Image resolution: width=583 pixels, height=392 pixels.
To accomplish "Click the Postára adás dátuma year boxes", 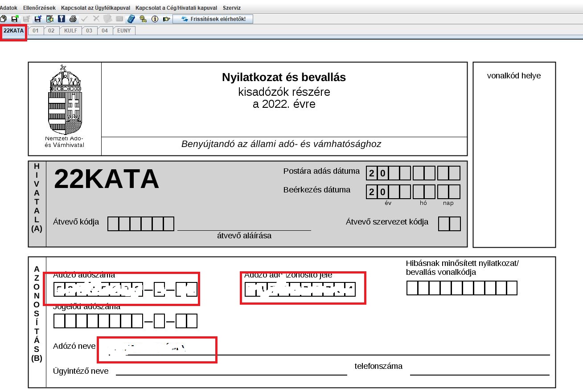I will [x=388, y=173].
